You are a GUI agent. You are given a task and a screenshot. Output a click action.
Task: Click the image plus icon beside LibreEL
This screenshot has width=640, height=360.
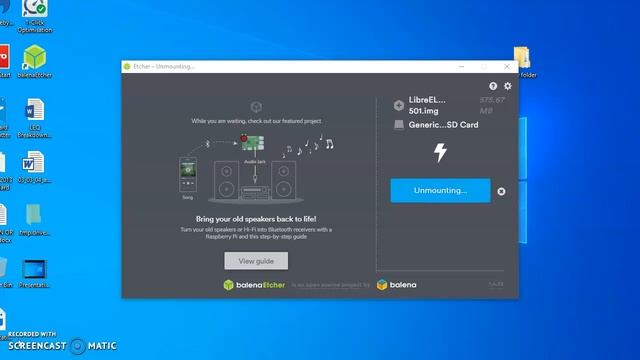[399, 105]
